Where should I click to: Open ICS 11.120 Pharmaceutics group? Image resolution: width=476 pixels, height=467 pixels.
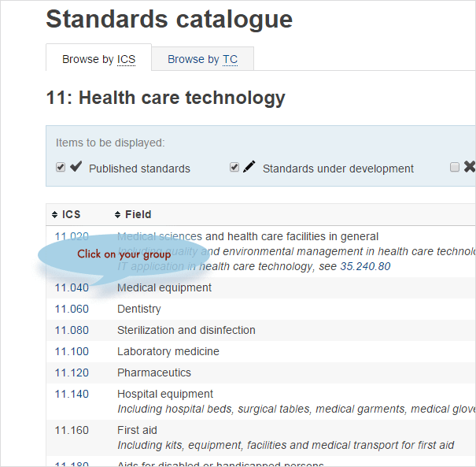pos(72,373)
